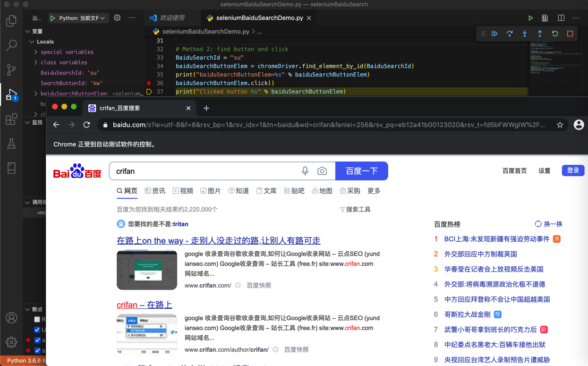Open a new Chrome tab

tap(206, 108)
